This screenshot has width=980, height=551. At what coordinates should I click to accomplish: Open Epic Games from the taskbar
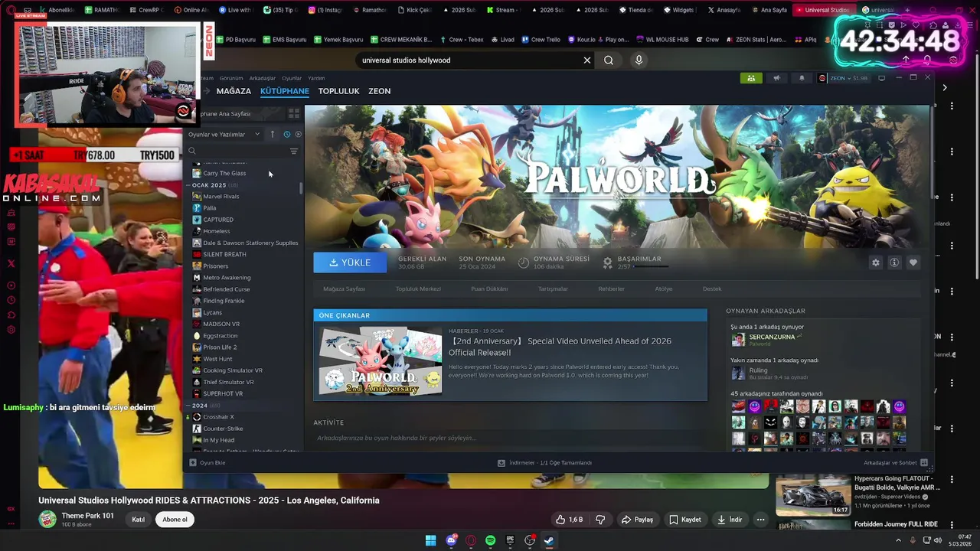(x=511, y=540)
